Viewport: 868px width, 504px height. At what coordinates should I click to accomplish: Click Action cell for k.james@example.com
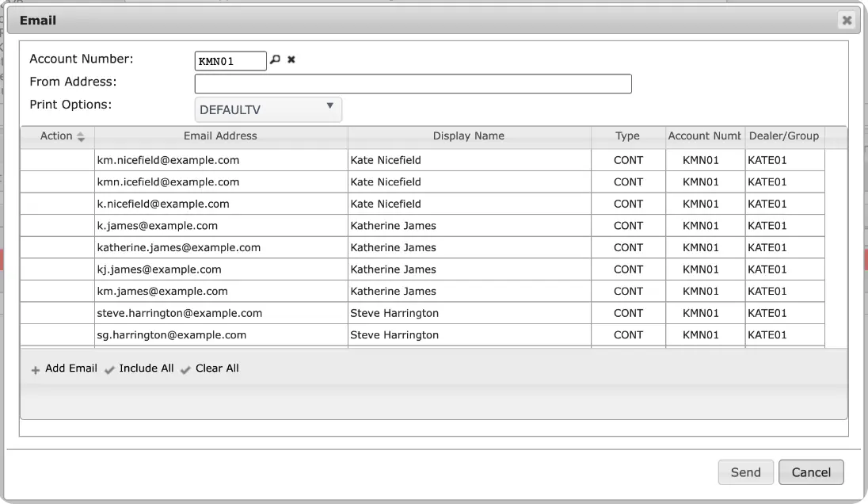pos(58,226)
